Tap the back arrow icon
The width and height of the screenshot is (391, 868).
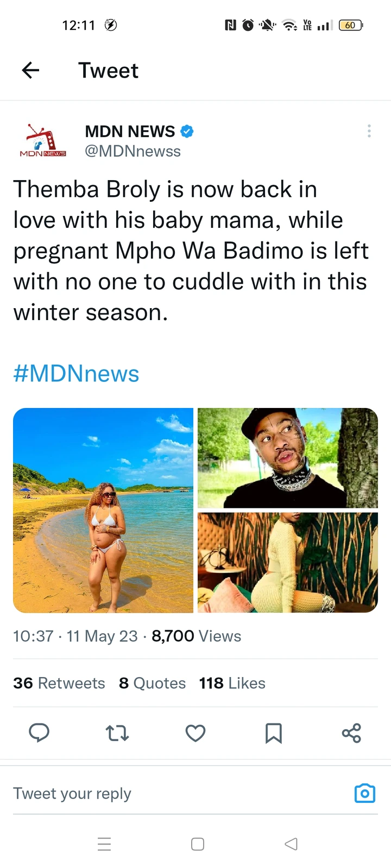tap(30, 70)
